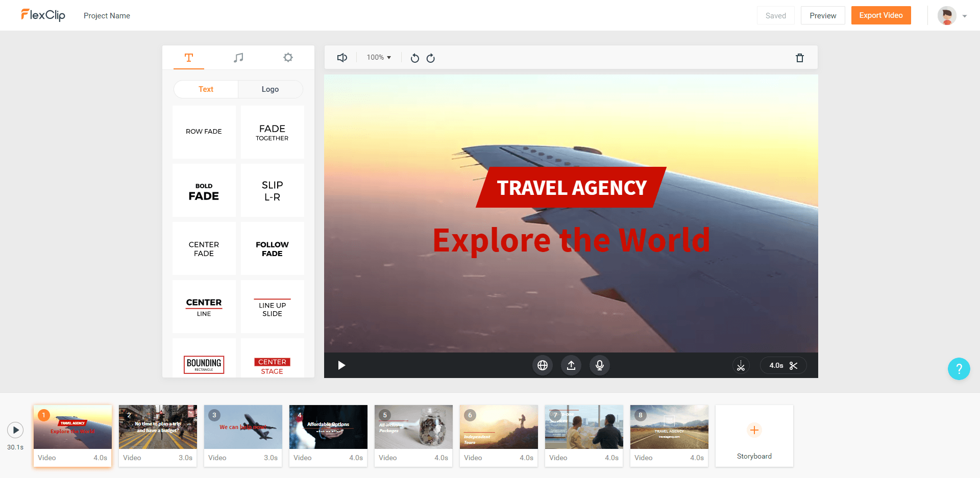Open the user avatar account menu
The image size is (980, 478).
pyautogui.click(x=952, y=16)
